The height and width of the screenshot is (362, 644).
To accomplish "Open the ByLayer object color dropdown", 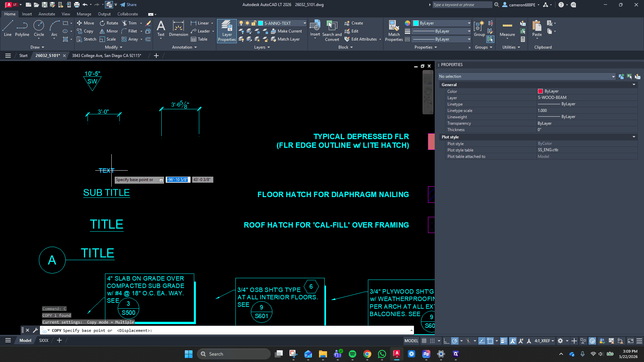I will coord(442,23).
